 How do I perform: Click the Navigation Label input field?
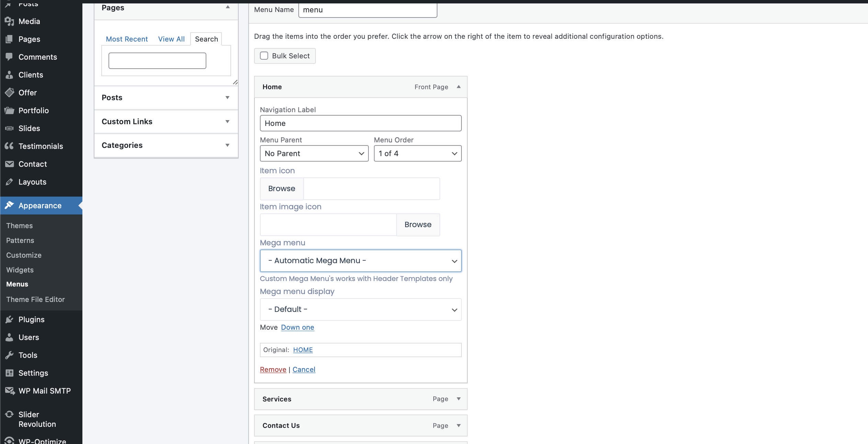[361, 123]
